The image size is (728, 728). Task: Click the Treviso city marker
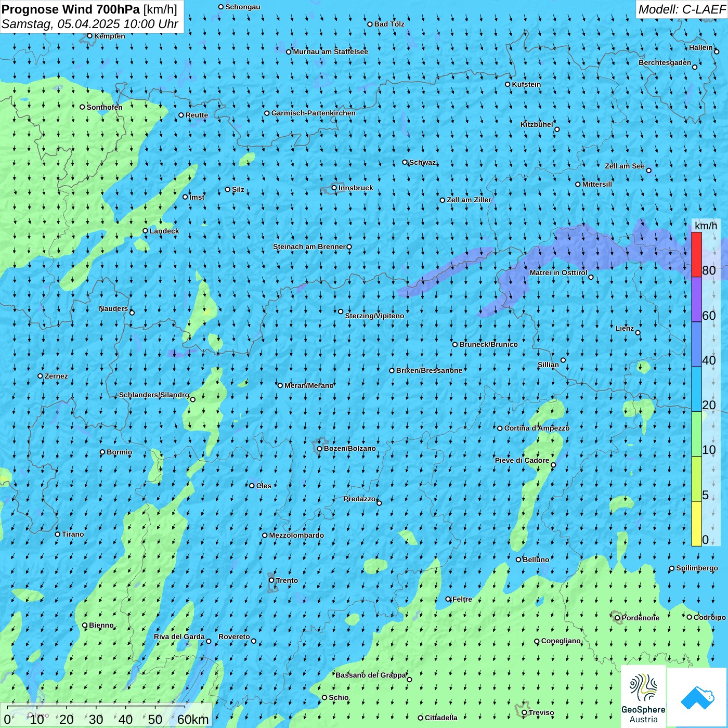tap(524, 712)
